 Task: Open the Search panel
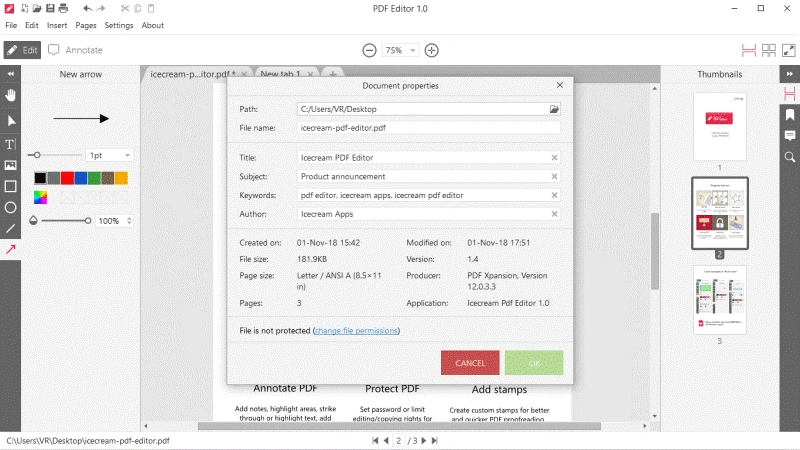click(790, 157)
